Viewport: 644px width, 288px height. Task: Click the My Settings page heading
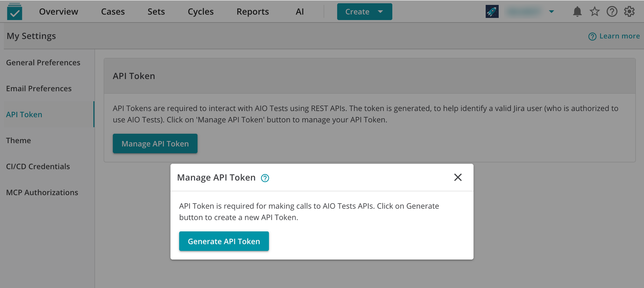(31, 36)
